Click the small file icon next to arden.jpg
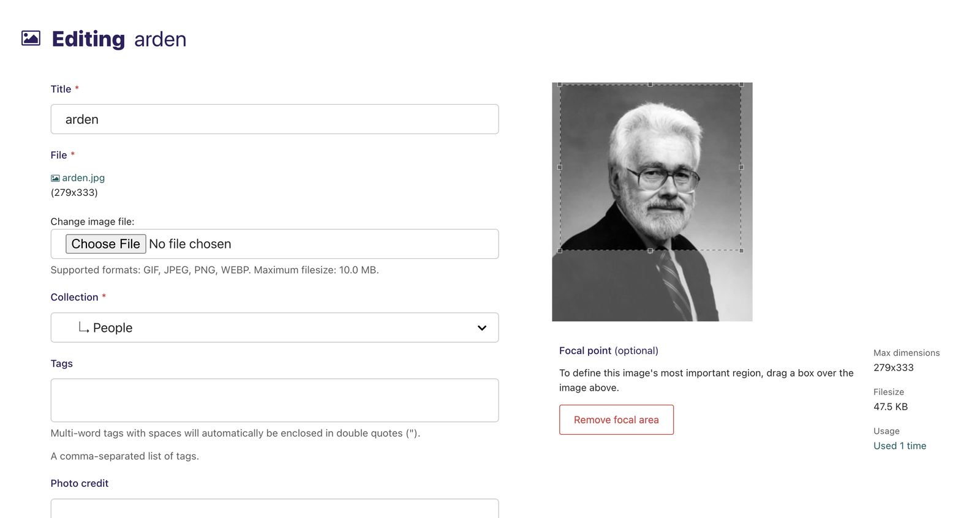Screen dimensions: 980x518 coord(55,178)
